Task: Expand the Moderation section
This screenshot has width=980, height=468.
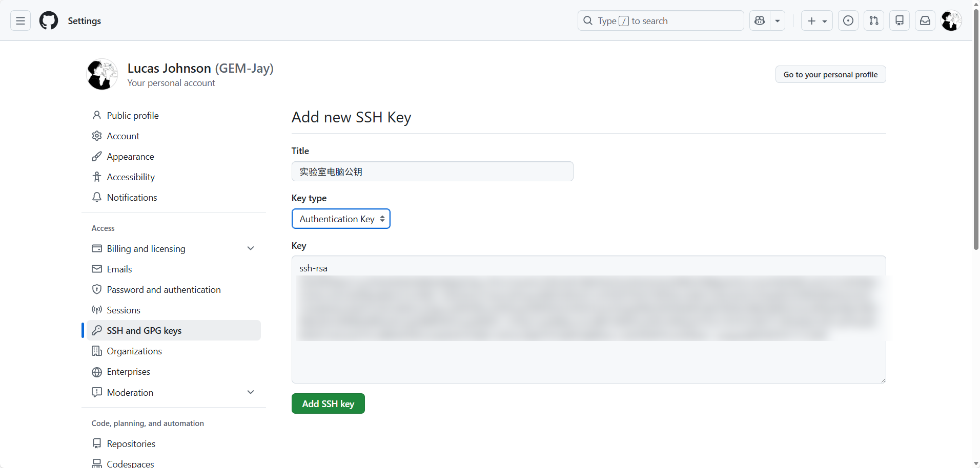Action: [251, 392]
